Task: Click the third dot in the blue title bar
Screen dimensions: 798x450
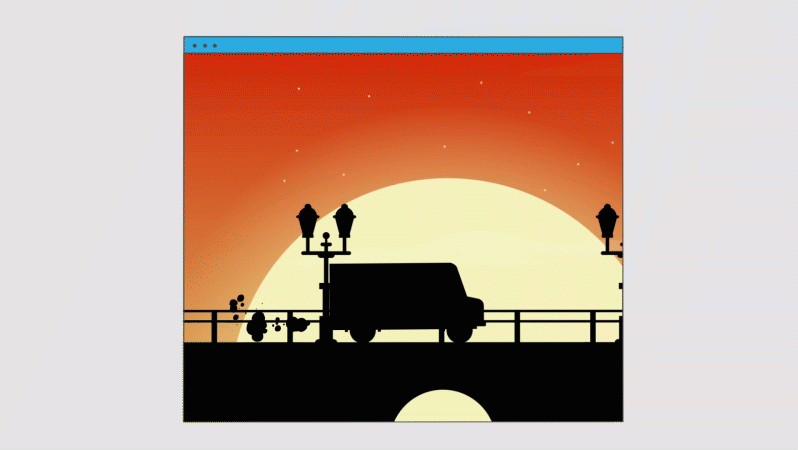Action: (215, 46)
